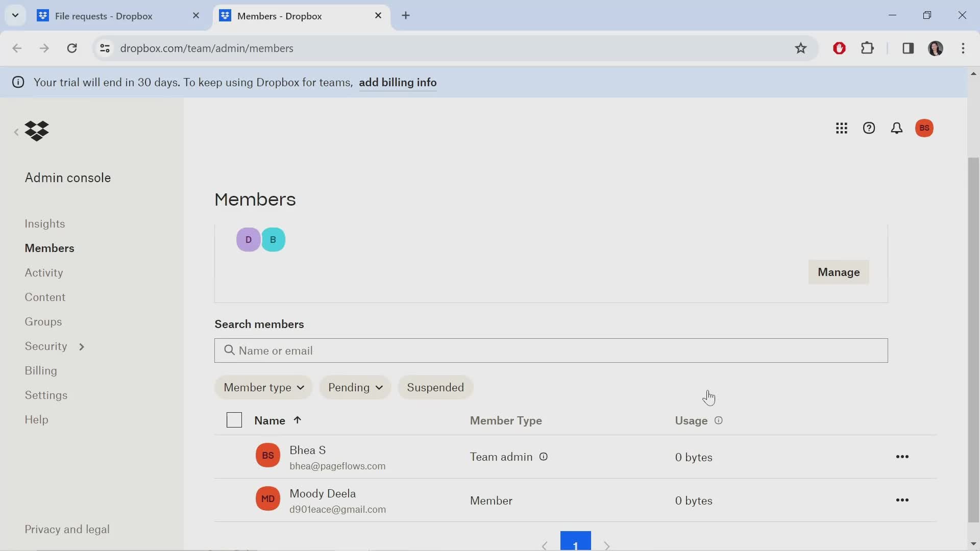Click the Usage info tooltip icon
The height and width of the screenshot is (551, 980).
click(719, 420)
